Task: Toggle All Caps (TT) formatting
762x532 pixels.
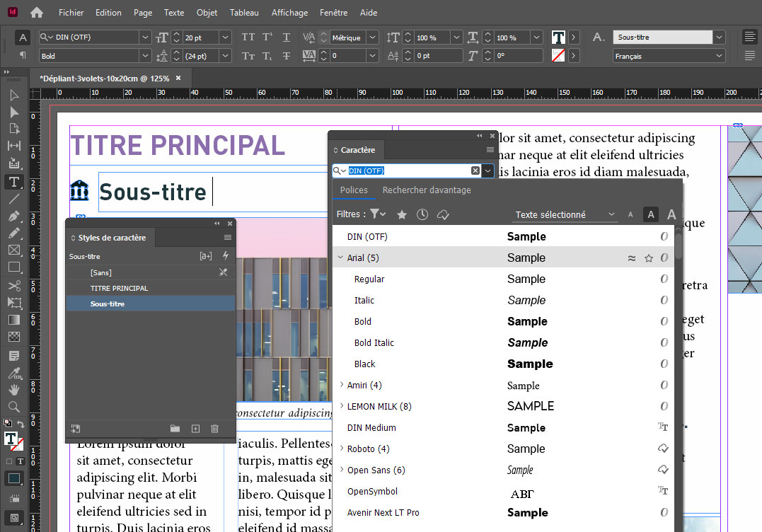Action: (248, 37)
